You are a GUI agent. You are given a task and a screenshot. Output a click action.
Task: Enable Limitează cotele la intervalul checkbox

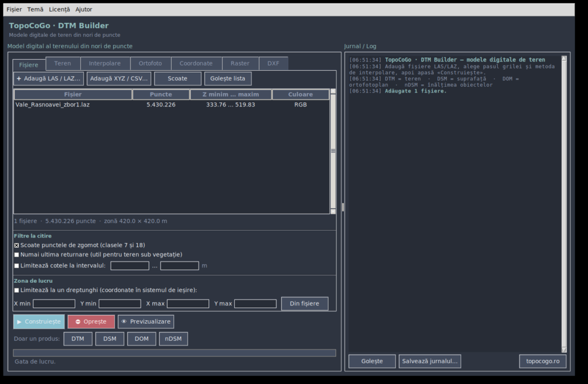click(17, 266)
